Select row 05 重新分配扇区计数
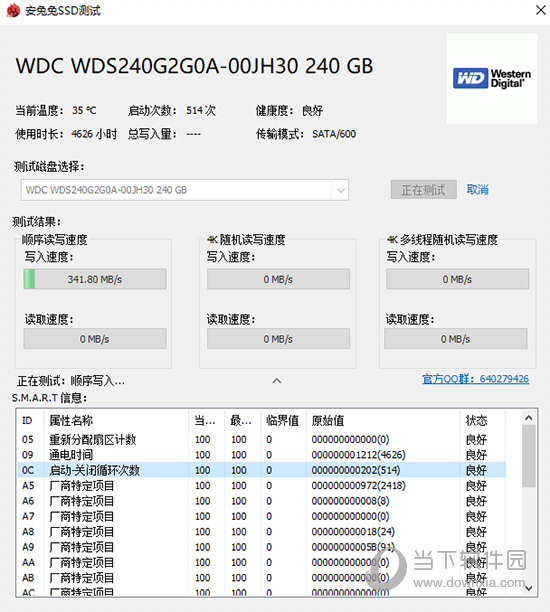The height and width of the screenshot is (612, 550). click(x=262, y=439)
